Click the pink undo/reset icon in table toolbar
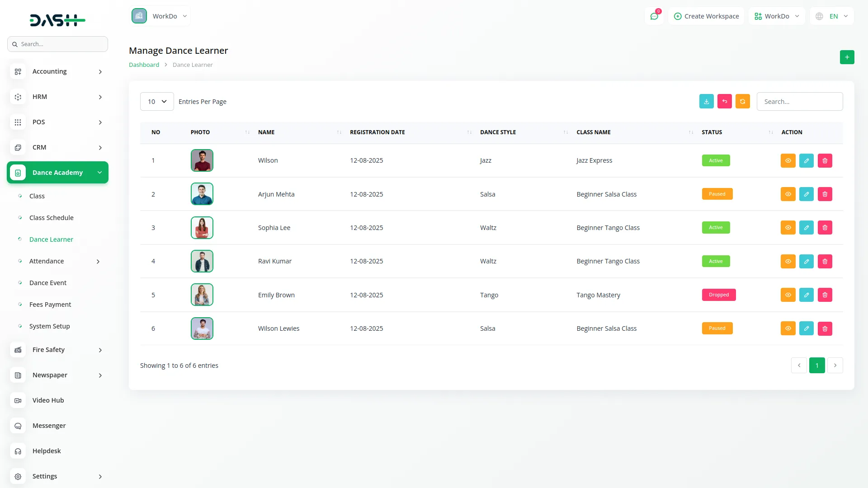The image size is (868, 488). click(724, 101)
